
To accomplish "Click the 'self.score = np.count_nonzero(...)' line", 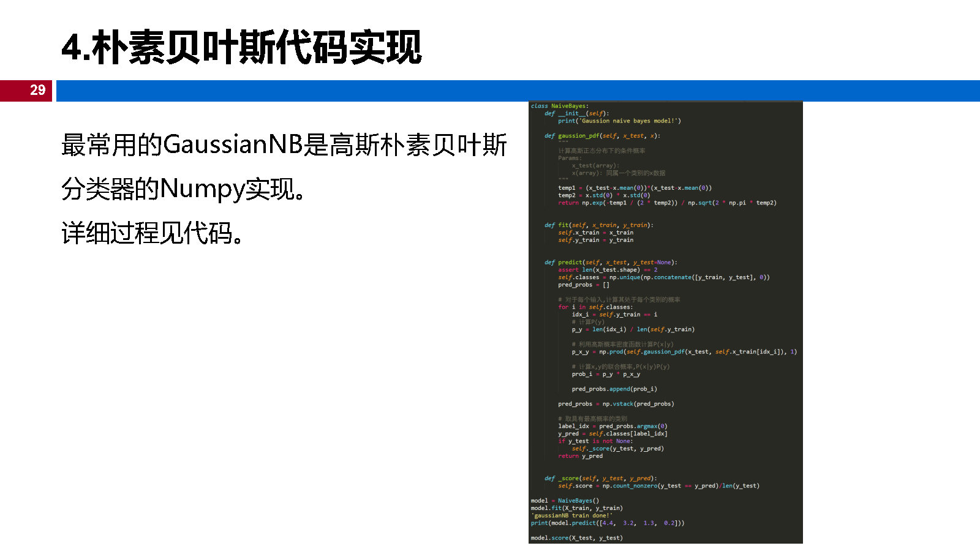I will [x=659, y=485].
